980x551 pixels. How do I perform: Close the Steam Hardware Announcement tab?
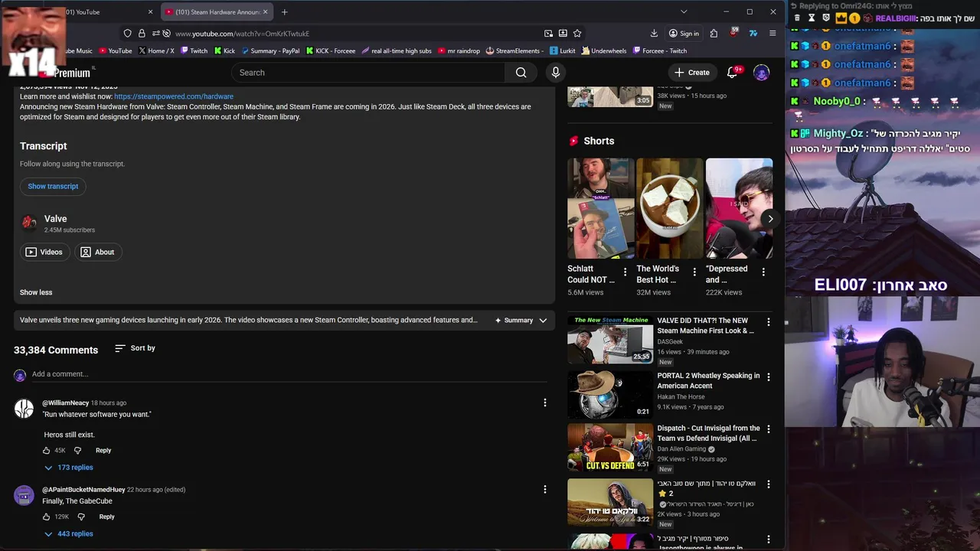(266, 12)
